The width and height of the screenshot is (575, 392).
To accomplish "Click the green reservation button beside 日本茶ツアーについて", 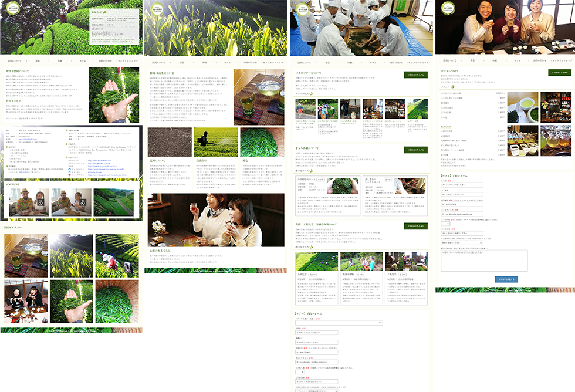I will 415,75.
